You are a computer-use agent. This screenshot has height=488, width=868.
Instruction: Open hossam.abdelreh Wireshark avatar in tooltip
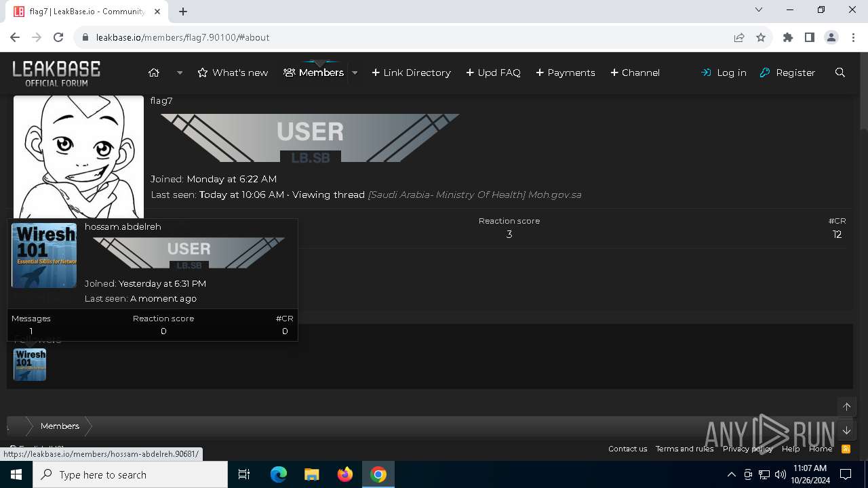tap(44, 256)
